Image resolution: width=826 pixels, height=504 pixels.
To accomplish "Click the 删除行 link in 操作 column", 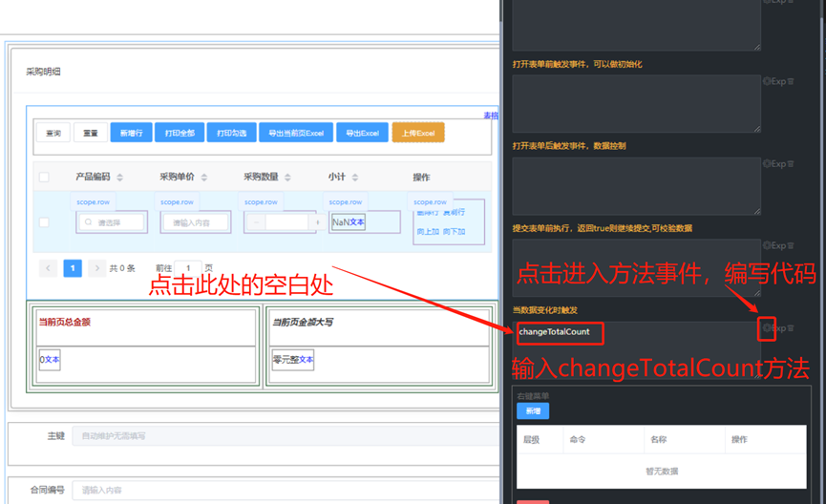I will click(x=427, y=212).
